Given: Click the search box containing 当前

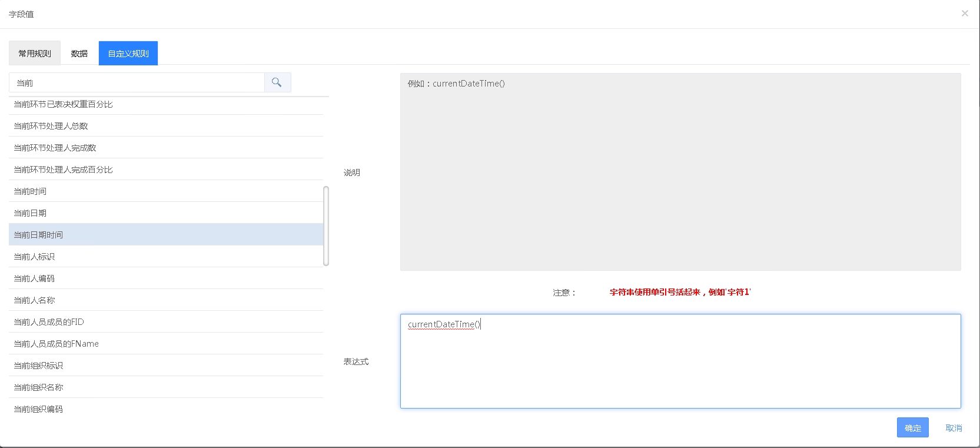Looking at the screenshot, I should [137, 83].
